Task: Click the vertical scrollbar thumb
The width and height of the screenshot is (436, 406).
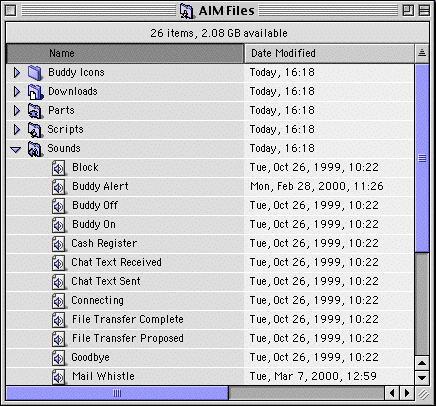Action: [x=422, y=158]
